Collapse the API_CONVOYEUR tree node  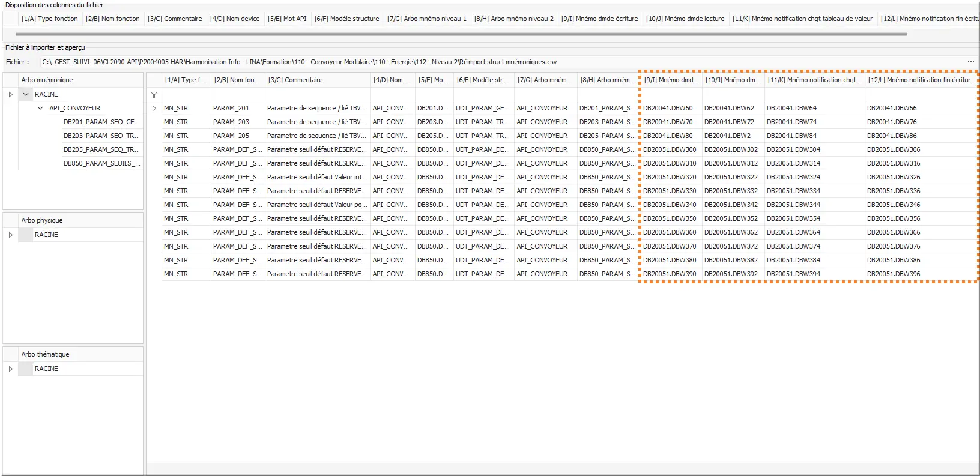coord(40,108)
